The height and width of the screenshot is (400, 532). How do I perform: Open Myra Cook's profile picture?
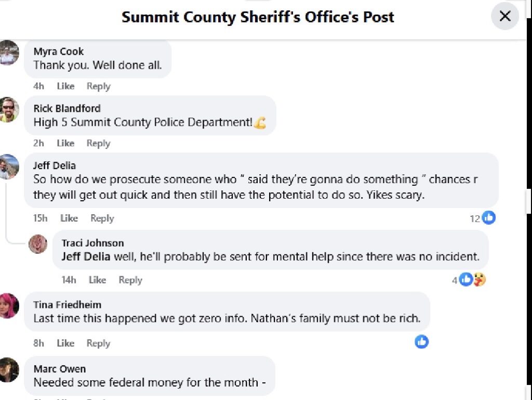click(9, 53)
